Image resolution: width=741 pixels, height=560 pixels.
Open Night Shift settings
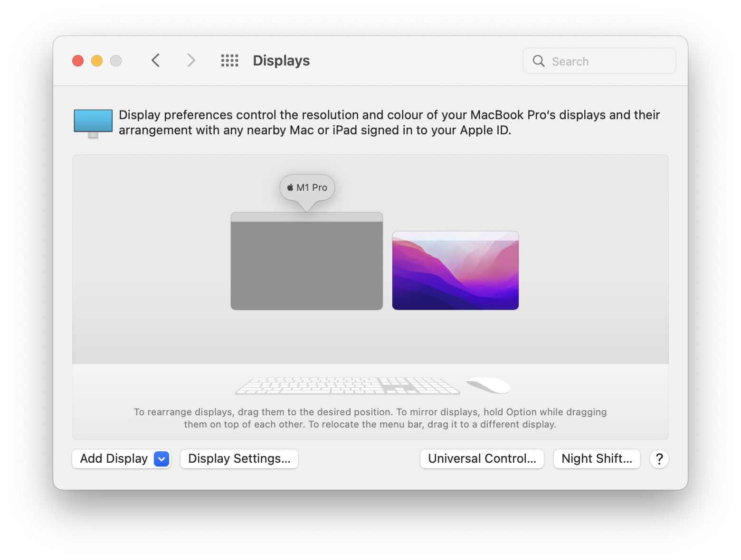click(597, 458)
